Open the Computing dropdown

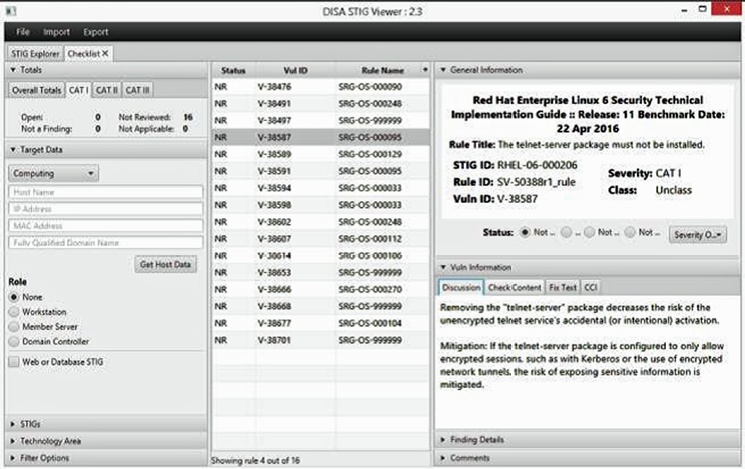point(53,173)
